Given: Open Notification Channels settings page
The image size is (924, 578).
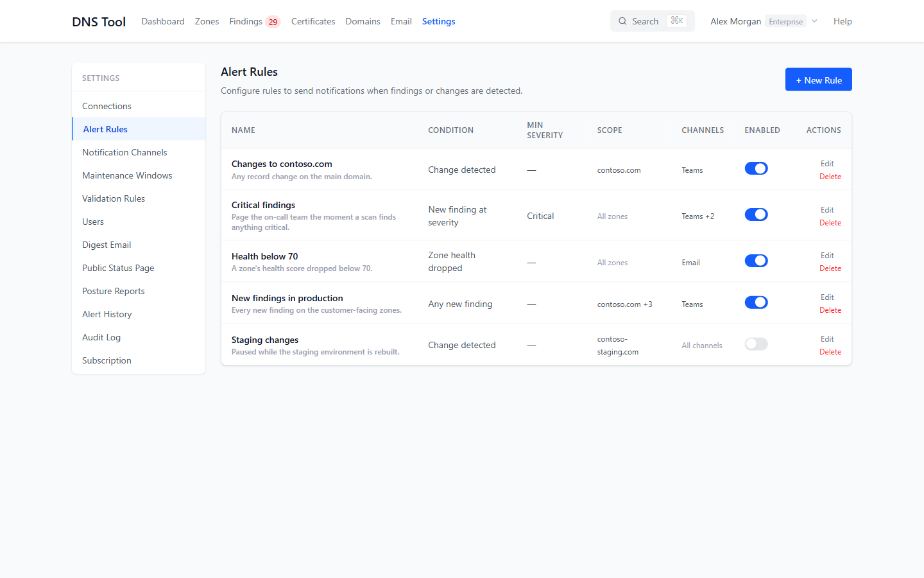Looking at the screenshot, I should point(139,152).
